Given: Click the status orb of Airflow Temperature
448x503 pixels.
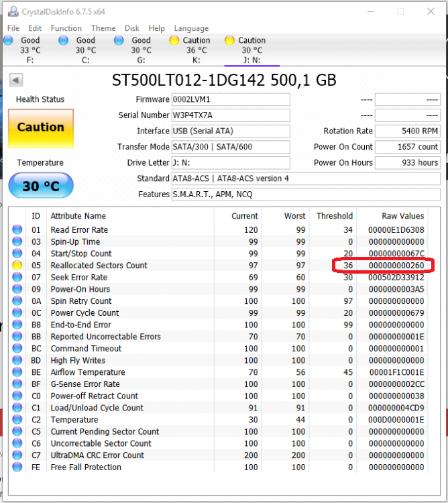Looking at the screenshot, I should [x=17, y=372].
